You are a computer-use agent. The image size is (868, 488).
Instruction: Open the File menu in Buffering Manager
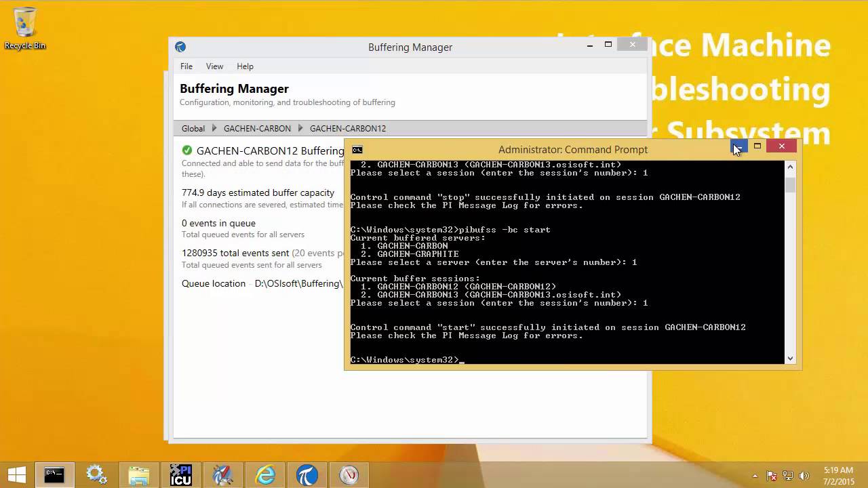point(186,66)
